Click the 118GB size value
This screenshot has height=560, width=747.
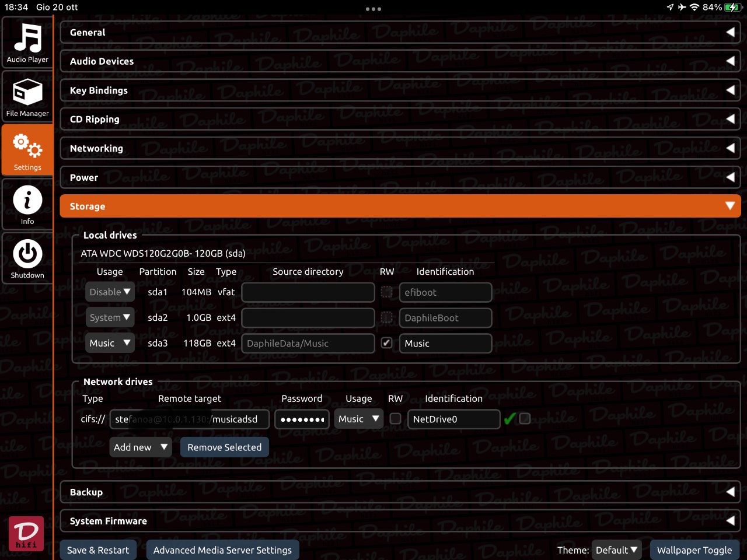pos(197,343)
